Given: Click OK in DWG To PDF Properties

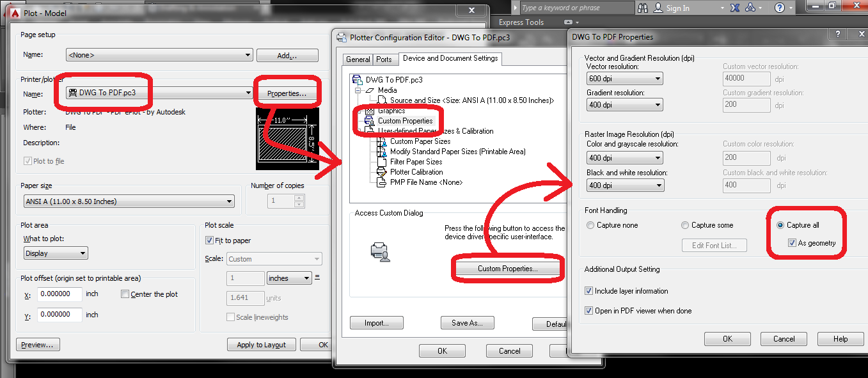Looking at the screenshot, I should coord(727,339).
